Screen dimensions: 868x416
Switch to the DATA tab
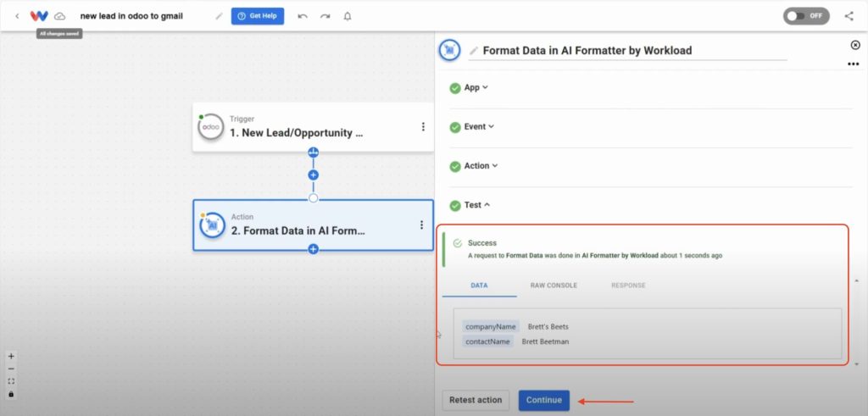[x=480, y=286]
